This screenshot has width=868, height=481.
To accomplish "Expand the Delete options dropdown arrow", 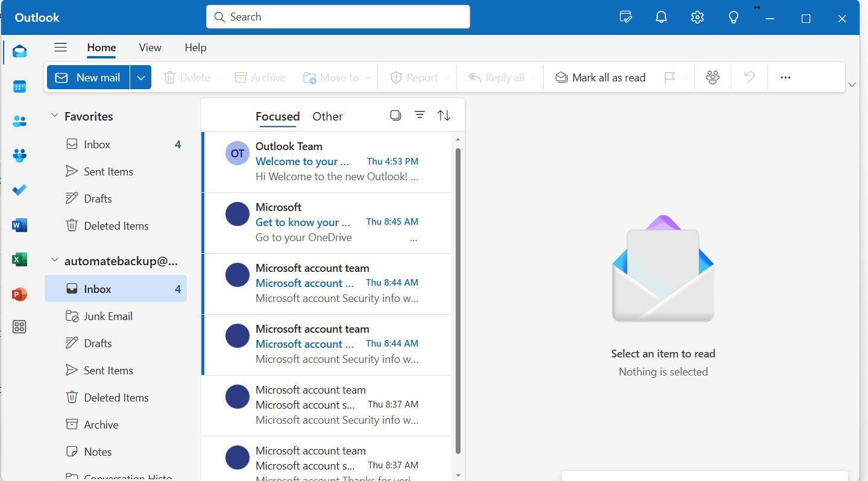I will point(219,78).
